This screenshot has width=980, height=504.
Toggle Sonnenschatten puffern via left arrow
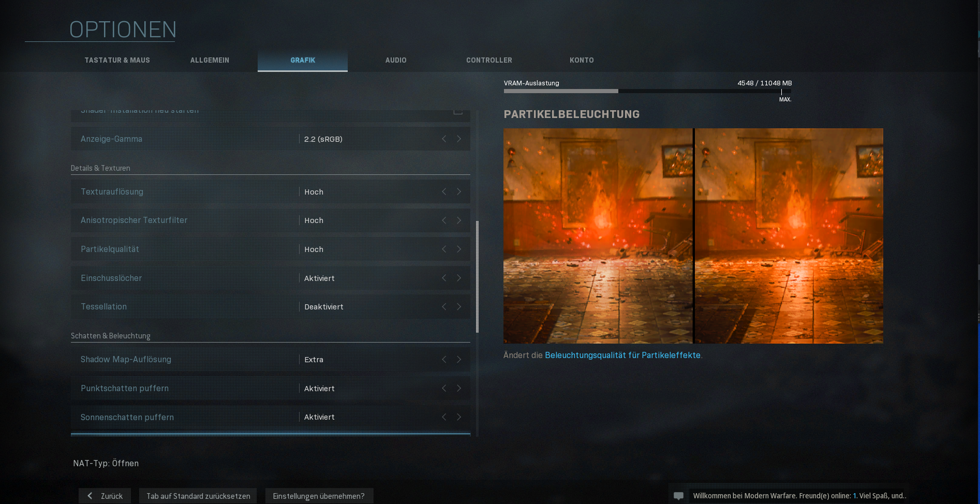[x=444, y=417]
